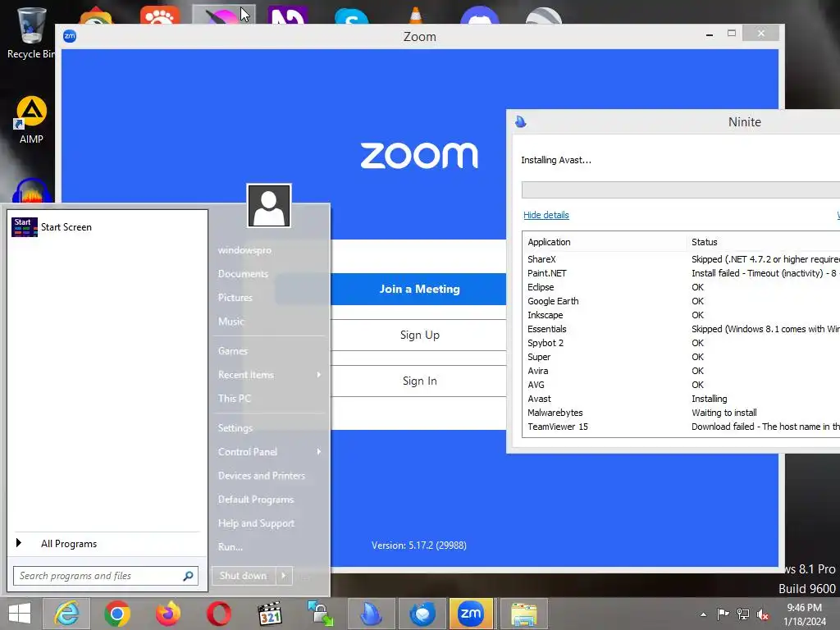Open Help and Support in Start menu

(x=256, y=523)
